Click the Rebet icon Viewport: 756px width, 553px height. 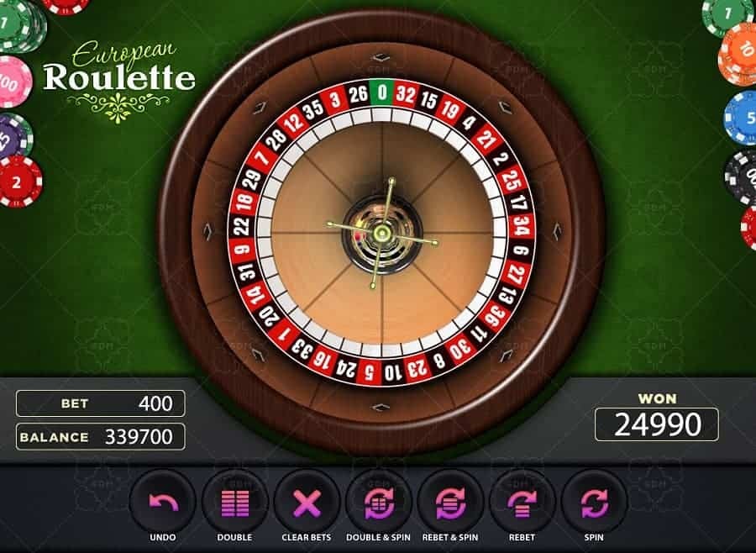tap(522, 503)
